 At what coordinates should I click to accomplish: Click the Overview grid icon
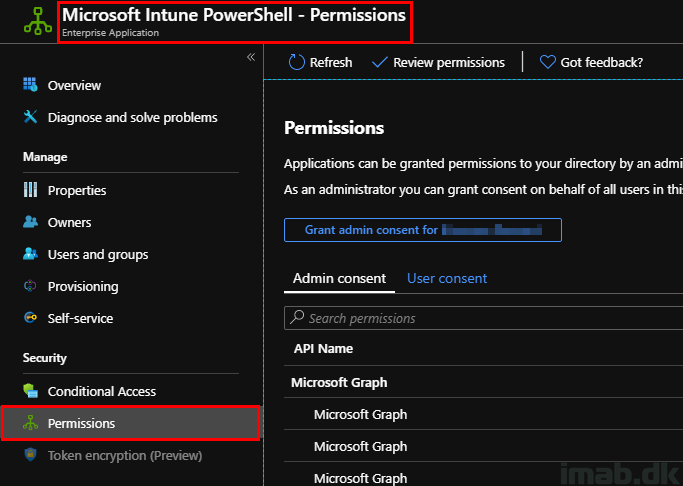(x=30, y=85)
